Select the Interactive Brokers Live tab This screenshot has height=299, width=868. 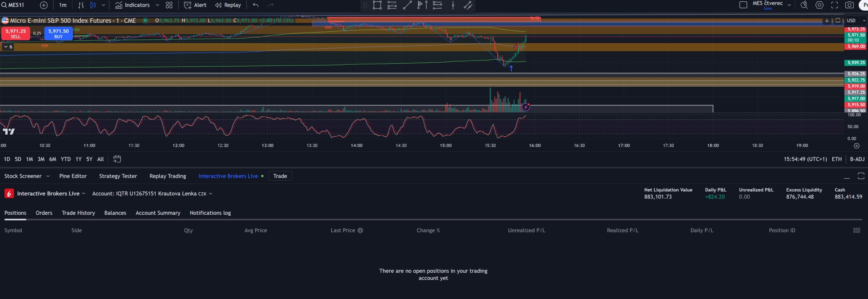click(229, 176)
